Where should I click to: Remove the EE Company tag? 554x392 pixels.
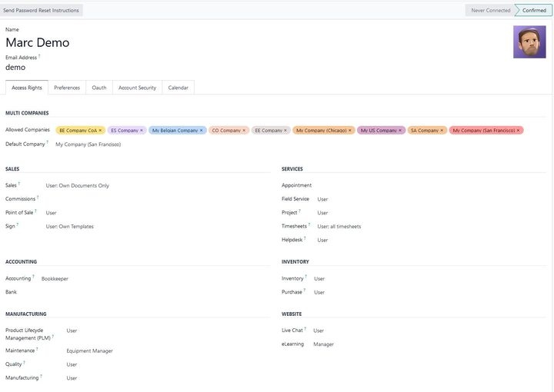[x=285, y=131]
